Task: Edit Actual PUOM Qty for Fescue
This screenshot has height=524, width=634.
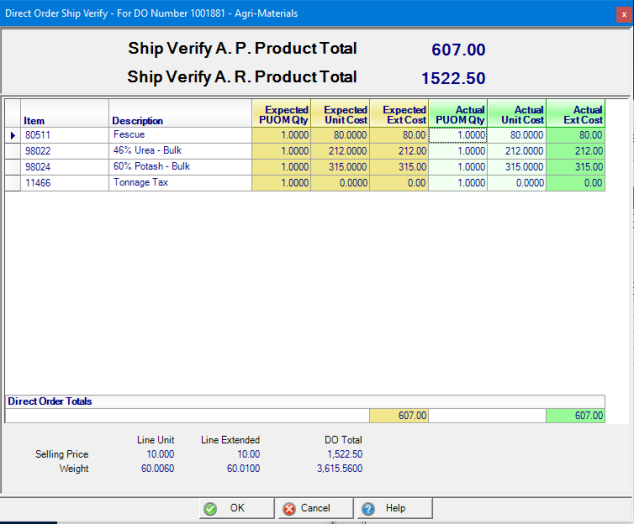Action: tap(458, 135)
